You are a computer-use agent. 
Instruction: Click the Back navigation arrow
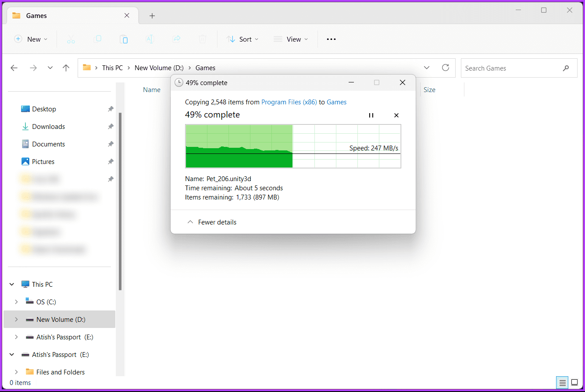coord(14,68)
